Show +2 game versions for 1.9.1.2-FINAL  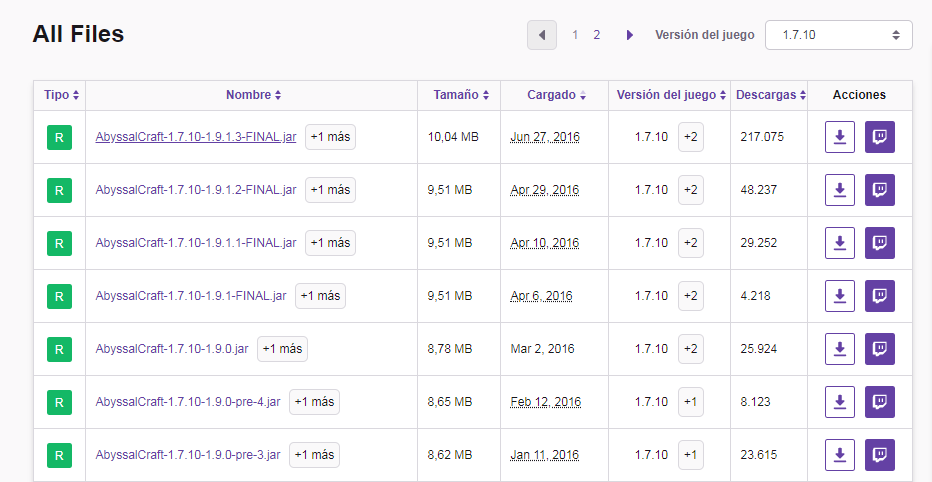tap(691, 190)
